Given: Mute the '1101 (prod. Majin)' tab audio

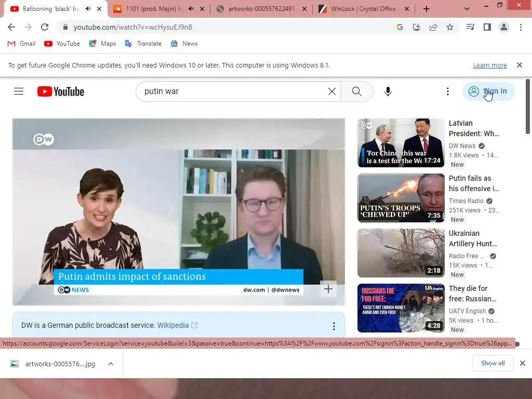Looking at the screenshot, I should tap(191, 9).
